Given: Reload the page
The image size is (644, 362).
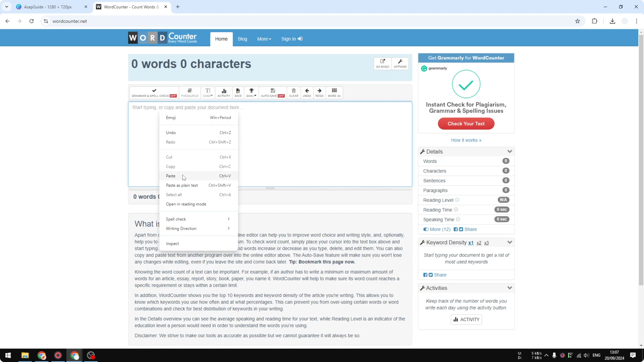Looking at the screenshot, I should [x=31, y=21].
